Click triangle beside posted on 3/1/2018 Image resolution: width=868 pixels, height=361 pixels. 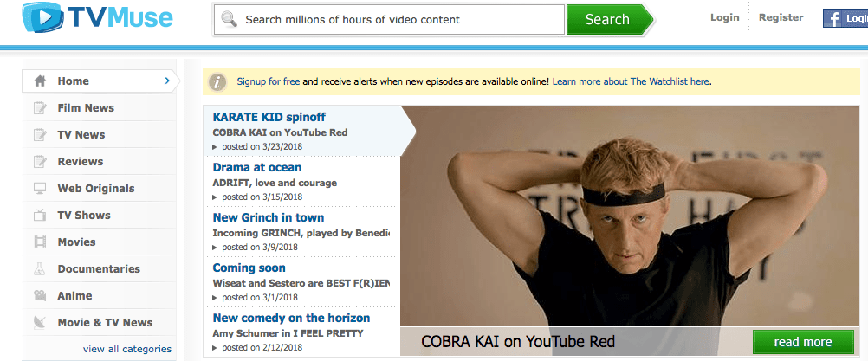(216, 298)
